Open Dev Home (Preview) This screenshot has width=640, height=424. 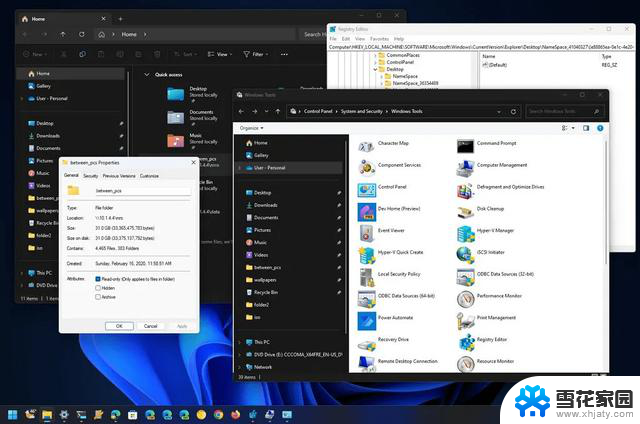coord(389,211)
